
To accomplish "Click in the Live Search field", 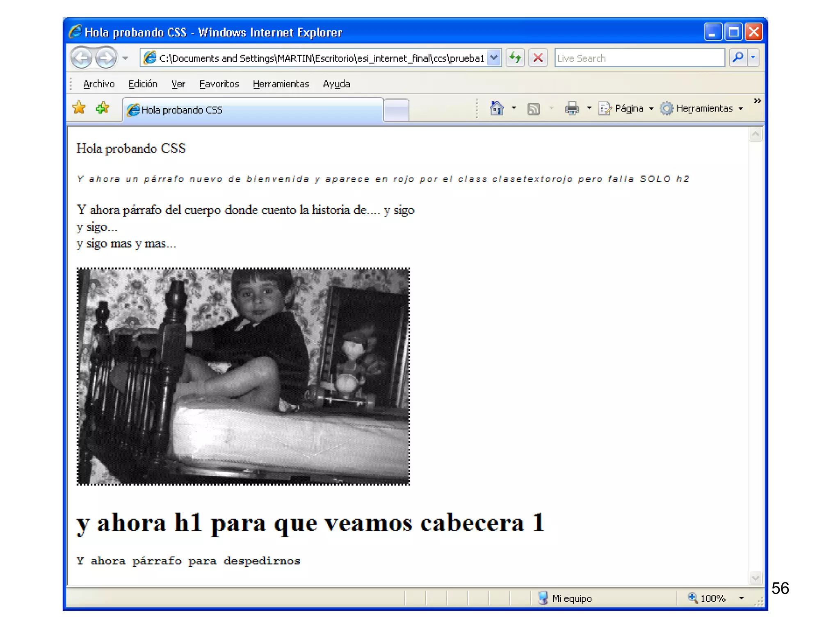I will (x=639, y=58).
